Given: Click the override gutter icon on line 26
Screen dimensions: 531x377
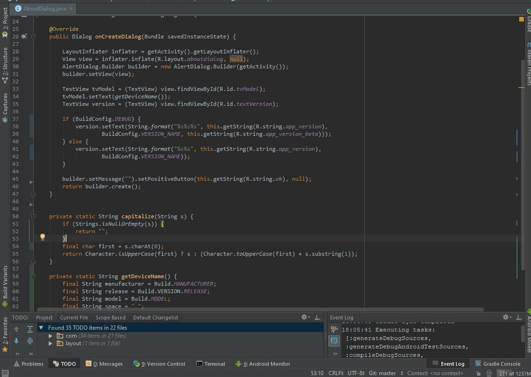Looking at the screenshot, I should pyautogui.click(x=24, y=36).
